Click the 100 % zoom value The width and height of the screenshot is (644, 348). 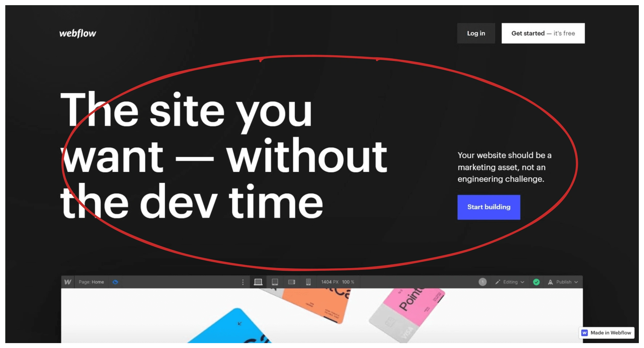pyautogui.click(x=348, y=282)
